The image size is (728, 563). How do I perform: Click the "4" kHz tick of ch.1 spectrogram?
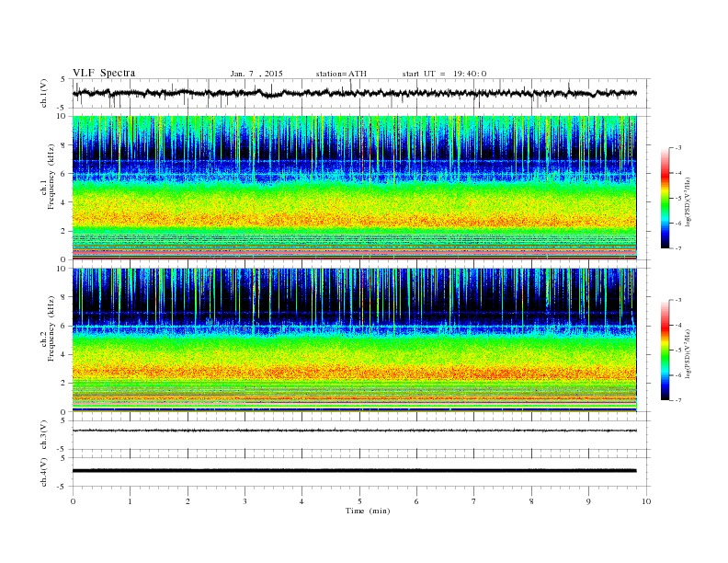63,202
